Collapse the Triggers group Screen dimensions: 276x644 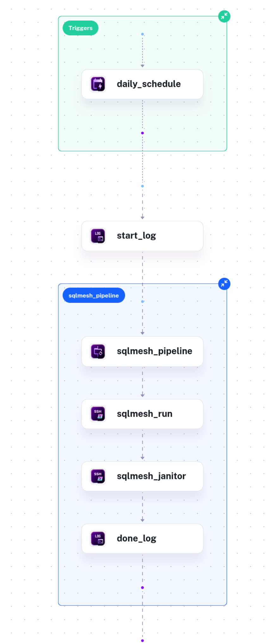(x=224, y=16)
